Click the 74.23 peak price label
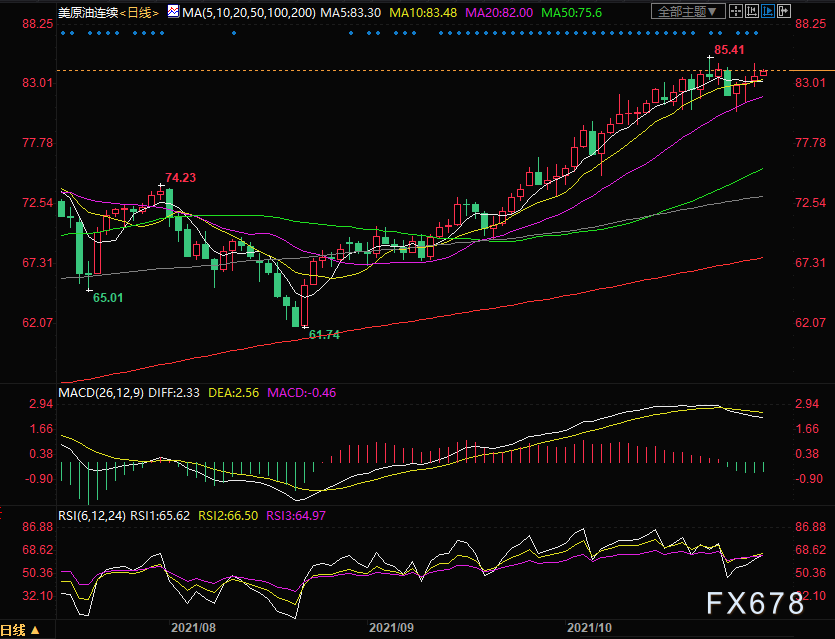 [x=181, y=178]
